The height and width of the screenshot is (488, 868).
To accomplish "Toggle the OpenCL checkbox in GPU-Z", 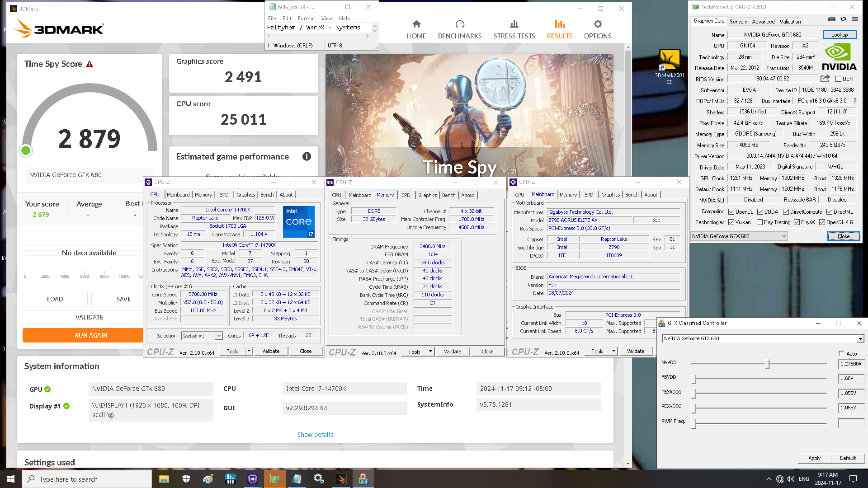I will (731, 212).
